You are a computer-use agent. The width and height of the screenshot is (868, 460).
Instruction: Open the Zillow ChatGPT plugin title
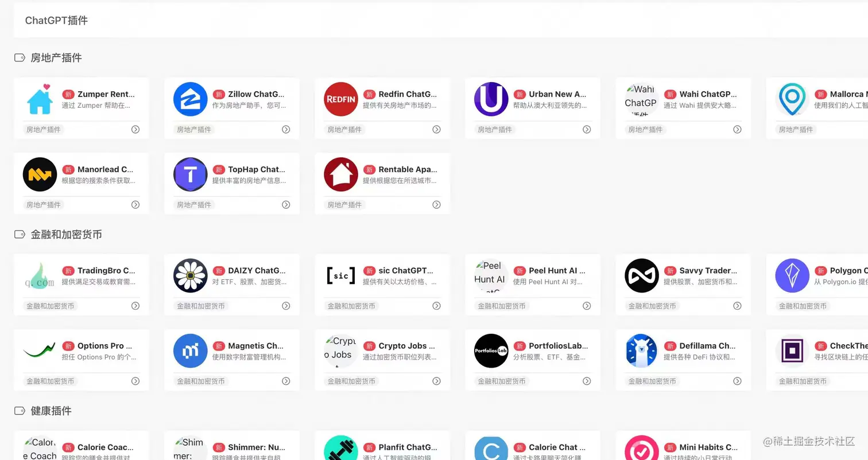[x=257, y=94]
